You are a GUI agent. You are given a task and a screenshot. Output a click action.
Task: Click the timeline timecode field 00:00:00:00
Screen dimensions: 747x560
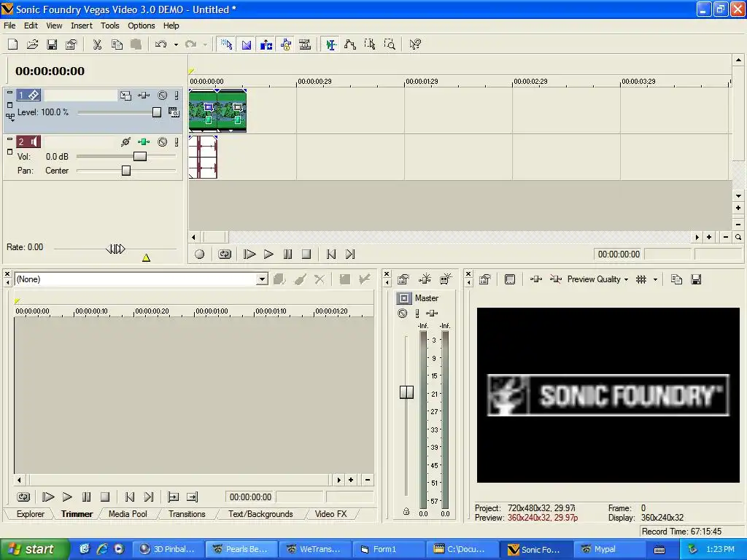coord(619,254)
